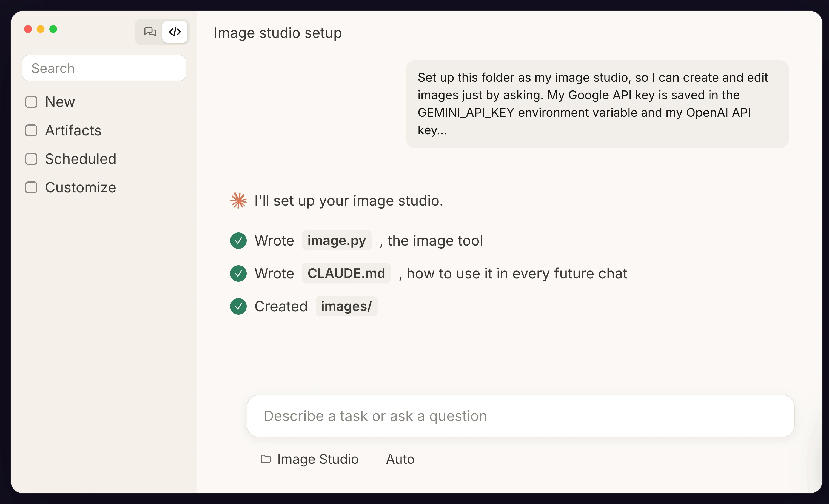Click the green fullscreen window button
The image size is (829, 504).
tap(53, 29)
